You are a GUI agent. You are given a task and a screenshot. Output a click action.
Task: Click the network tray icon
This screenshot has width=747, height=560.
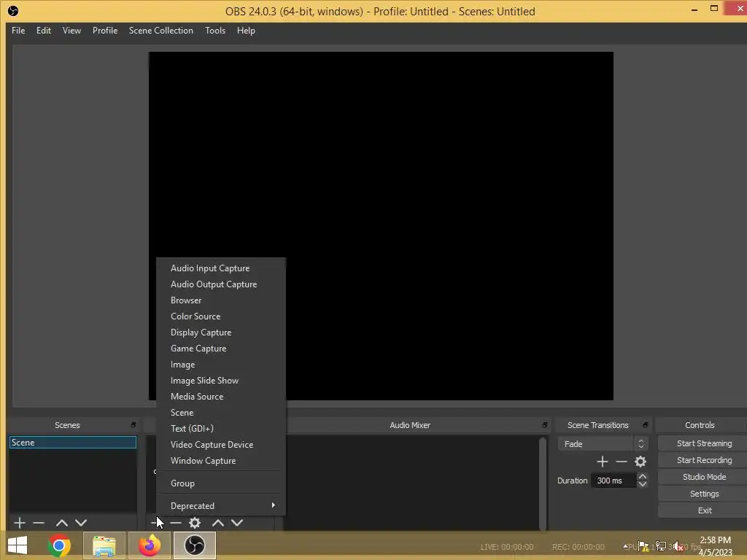pos(661,546)
